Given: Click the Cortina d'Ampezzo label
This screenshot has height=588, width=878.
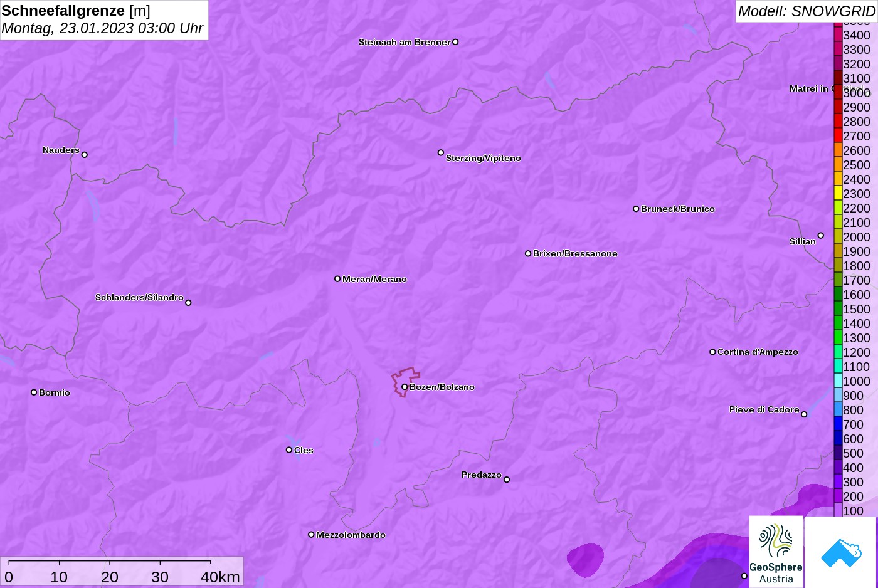Looking at the screenshot, I should coord(758,352).
